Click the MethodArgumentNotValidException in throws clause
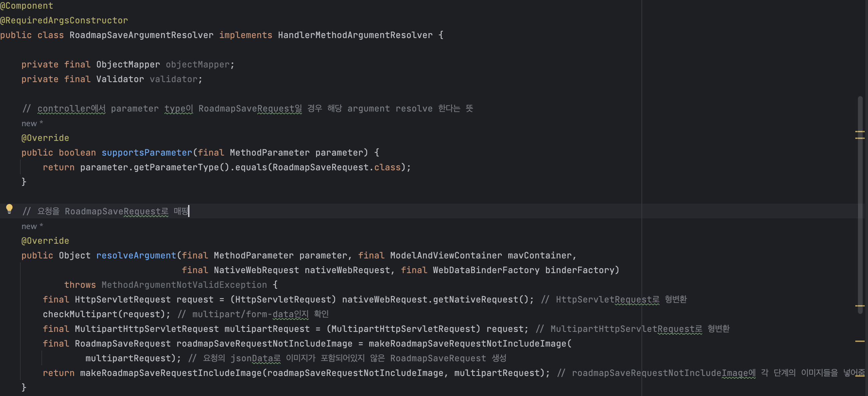 (184, 285)
